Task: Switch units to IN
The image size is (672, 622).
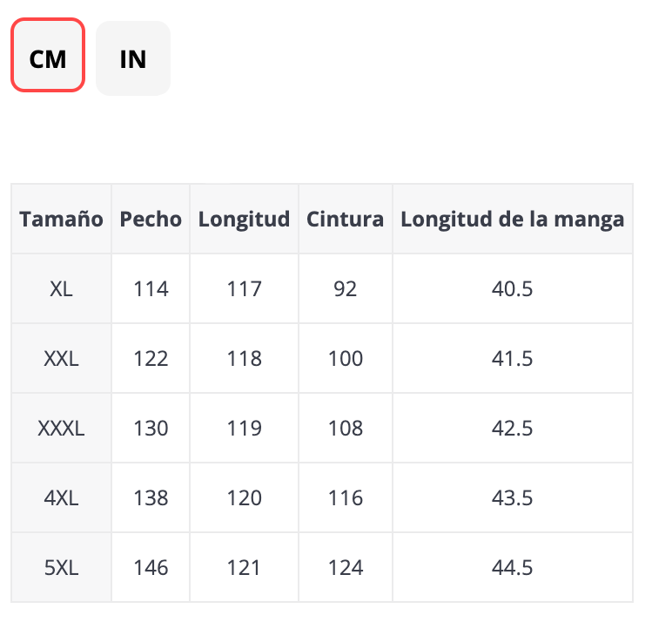Action: [x=132, y=58]
